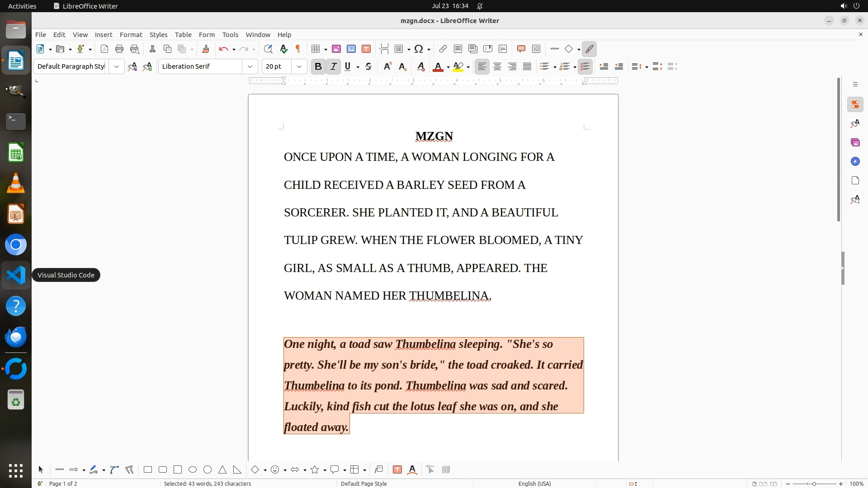Click the Clone Formatting paintbrush icon
This screenshot has height=488, width=868.
coord(206,49)
